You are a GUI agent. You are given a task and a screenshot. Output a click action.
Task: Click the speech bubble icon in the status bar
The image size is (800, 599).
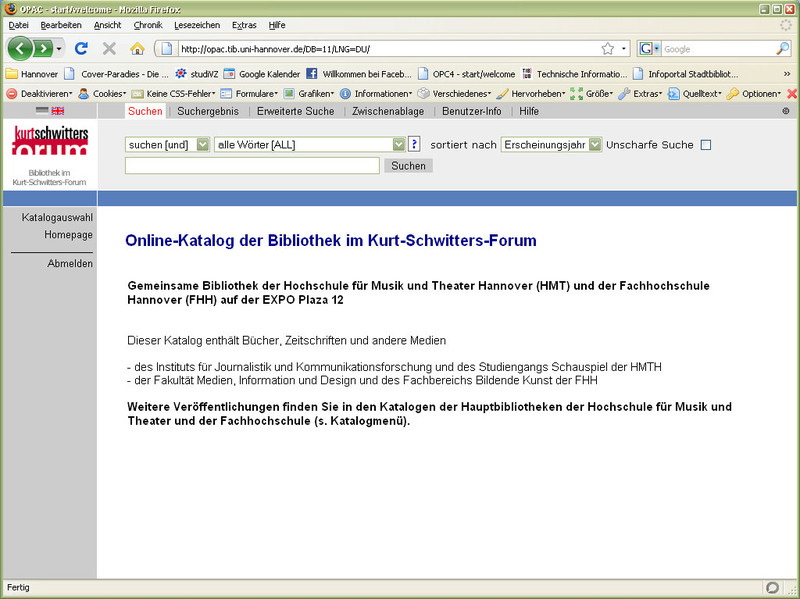click(772, 587)
